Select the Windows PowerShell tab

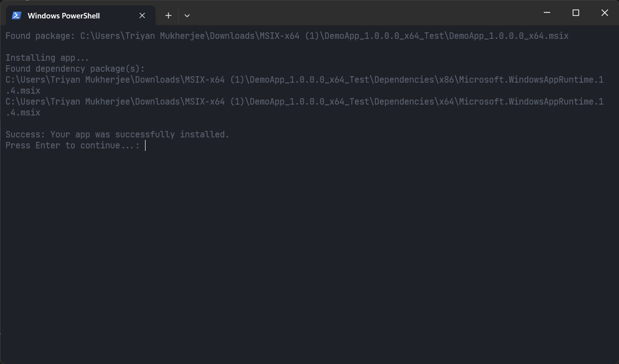(80, 15)
